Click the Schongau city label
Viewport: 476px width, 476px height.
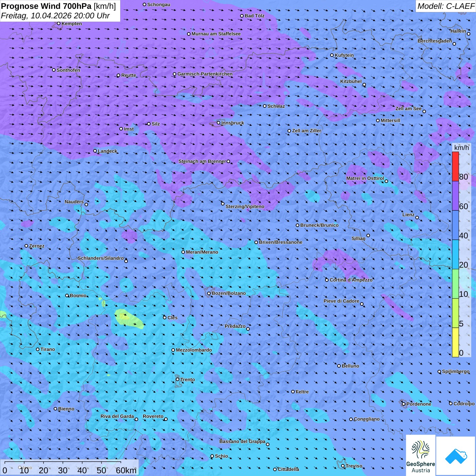pos(159,4)
